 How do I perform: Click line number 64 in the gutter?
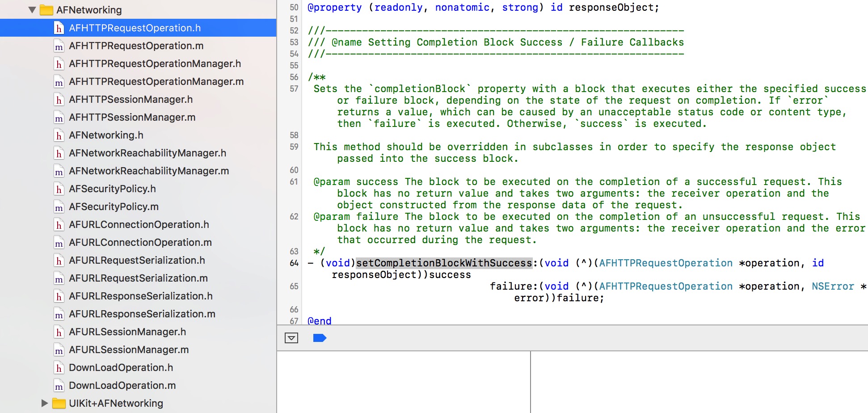coord(294,263)
